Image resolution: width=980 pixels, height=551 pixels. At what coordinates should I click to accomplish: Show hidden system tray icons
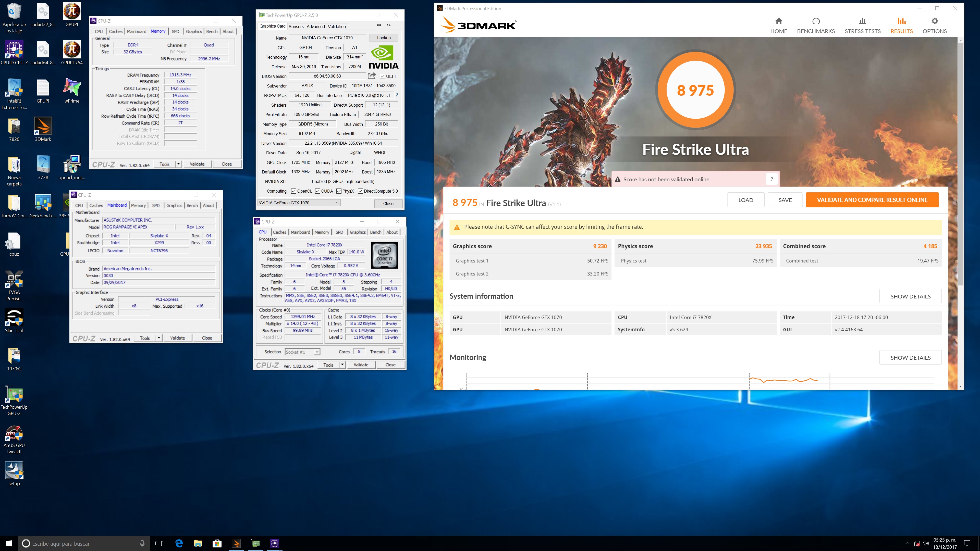tap(907, 543)
